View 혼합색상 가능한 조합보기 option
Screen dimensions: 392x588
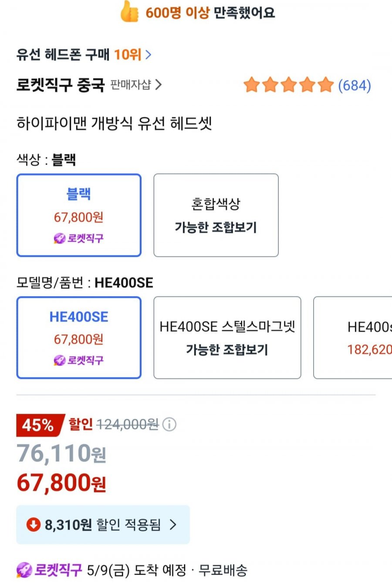tap(216, 215)
